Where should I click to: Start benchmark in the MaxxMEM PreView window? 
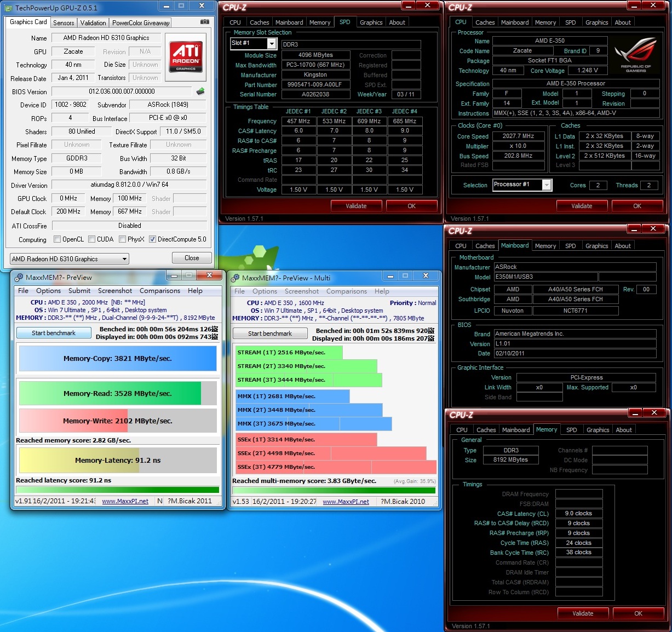click(x=54, y=333)
